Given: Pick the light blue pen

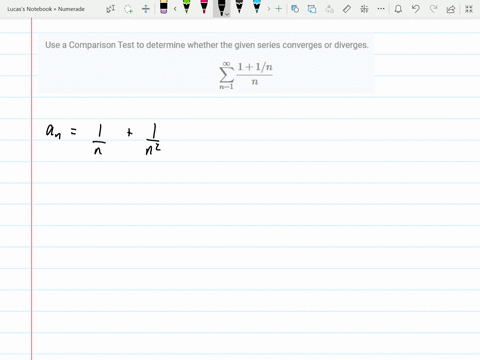Looking at the screenshot, I should (x=257, y=7).
